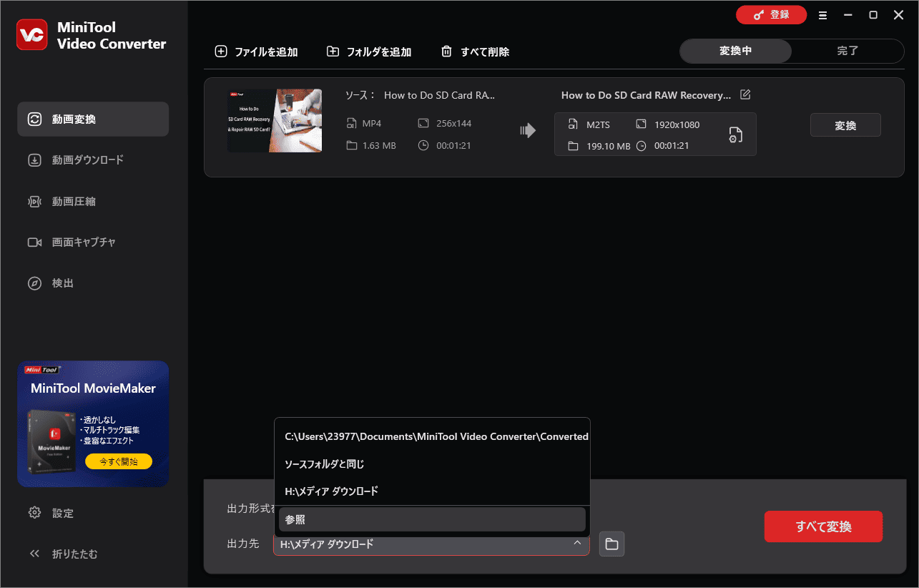Choose 参照 to browse for a folder
This screenshot has width=919, height=588.
[x=432, y=519]
